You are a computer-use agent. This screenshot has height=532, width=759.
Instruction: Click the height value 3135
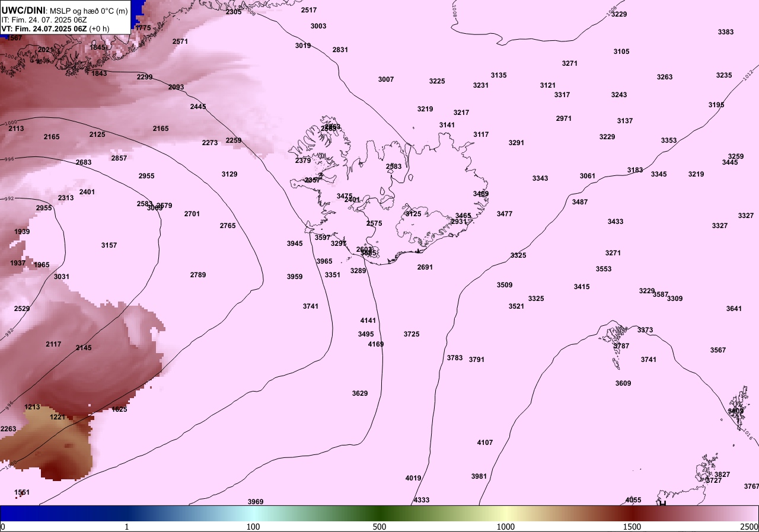pos(499,75)
